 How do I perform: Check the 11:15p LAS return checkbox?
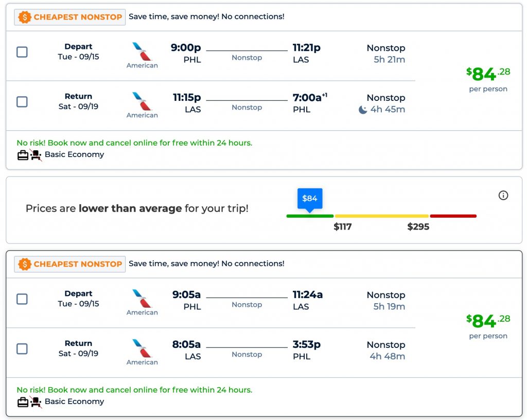tap(22, 102)
